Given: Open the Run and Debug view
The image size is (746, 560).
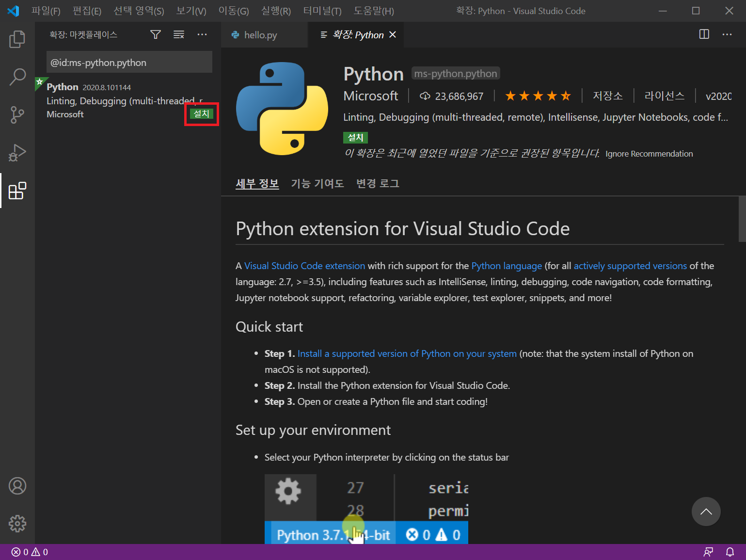Looking at the screenshot, I should point(17,153).
